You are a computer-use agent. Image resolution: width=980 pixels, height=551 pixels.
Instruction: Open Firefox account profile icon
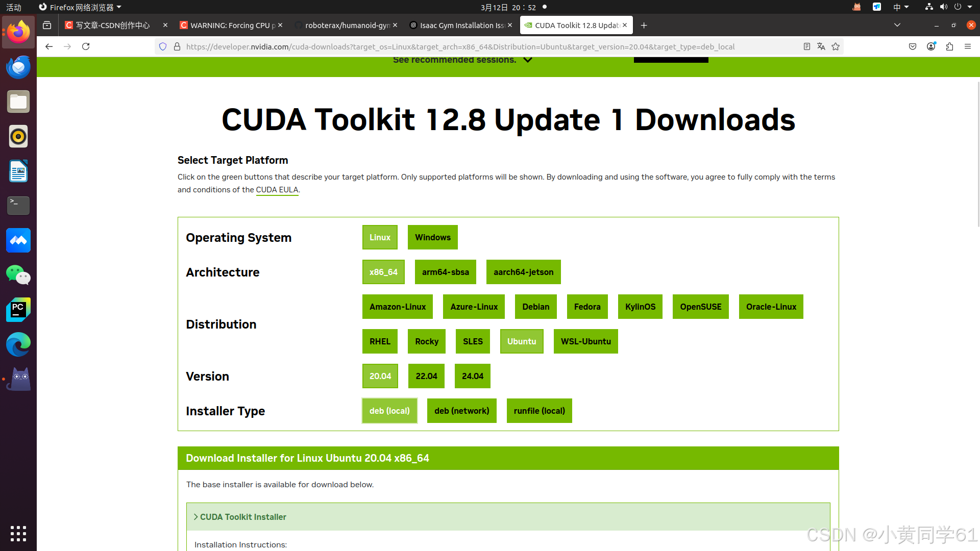pyautogui.click(x=931, y=46)
